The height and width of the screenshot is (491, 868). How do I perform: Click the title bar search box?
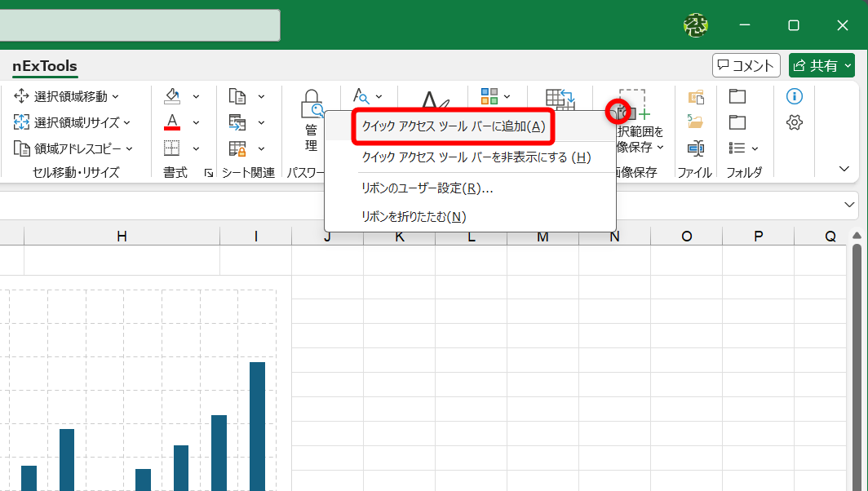[x=139, y=25]
